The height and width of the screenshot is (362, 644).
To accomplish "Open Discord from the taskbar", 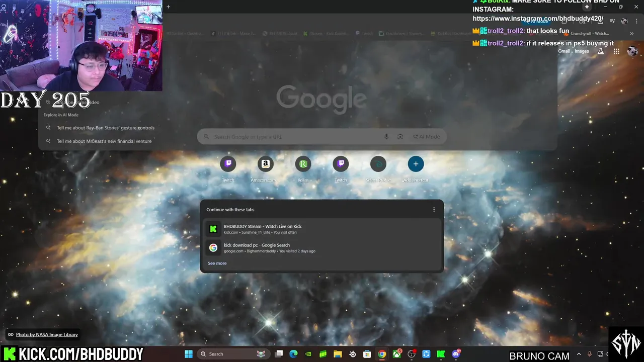I will pos(456,354).
